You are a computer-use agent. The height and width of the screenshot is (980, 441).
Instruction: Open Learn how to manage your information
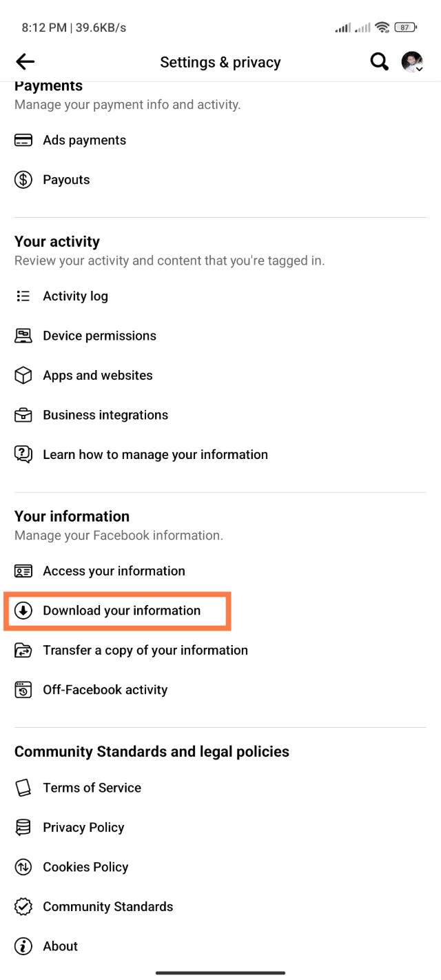[155, 455]
